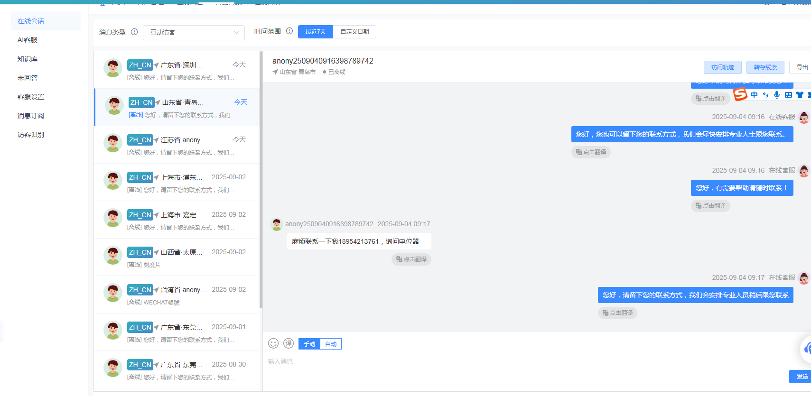Click the conversation list vertical scrollbar
811x396 pixels.
pyautogui.click(x=261, y=179)
